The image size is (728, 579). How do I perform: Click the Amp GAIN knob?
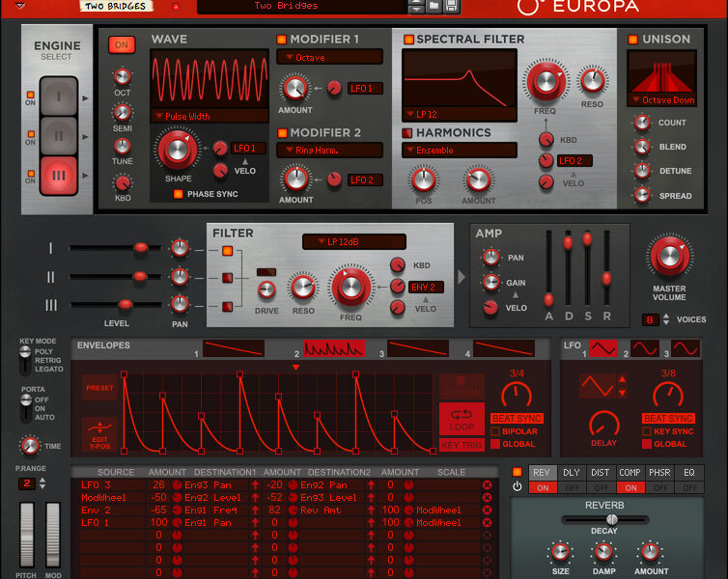[x=490, y=282]
